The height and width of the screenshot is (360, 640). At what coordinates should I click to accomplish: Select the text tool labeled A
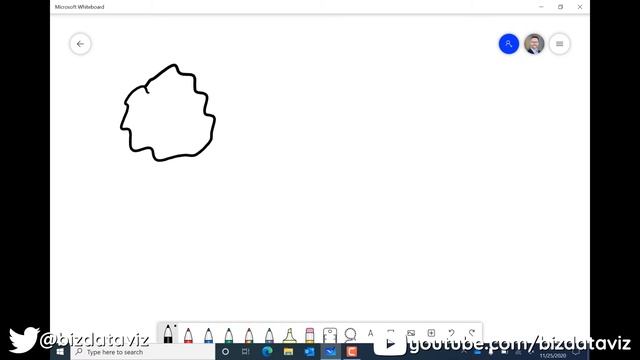click(x=370, y=333)
